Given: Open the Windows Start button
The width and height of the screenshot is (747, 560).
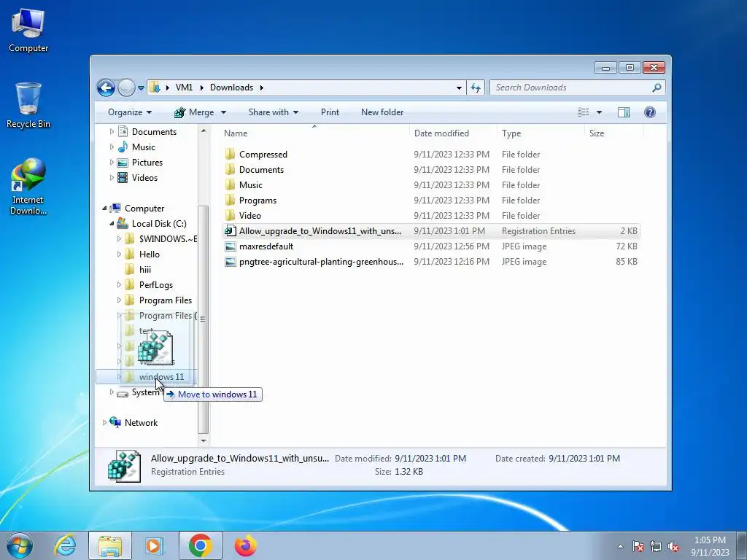Looking at the screenshot, I should click(x=20, y=545).
